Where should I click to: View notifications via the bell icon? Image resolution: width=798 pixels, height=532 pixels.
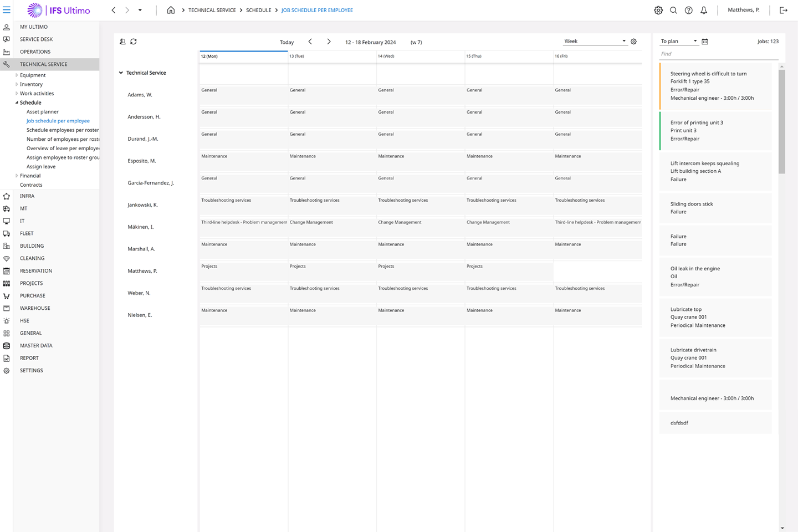tap(703, 10)
